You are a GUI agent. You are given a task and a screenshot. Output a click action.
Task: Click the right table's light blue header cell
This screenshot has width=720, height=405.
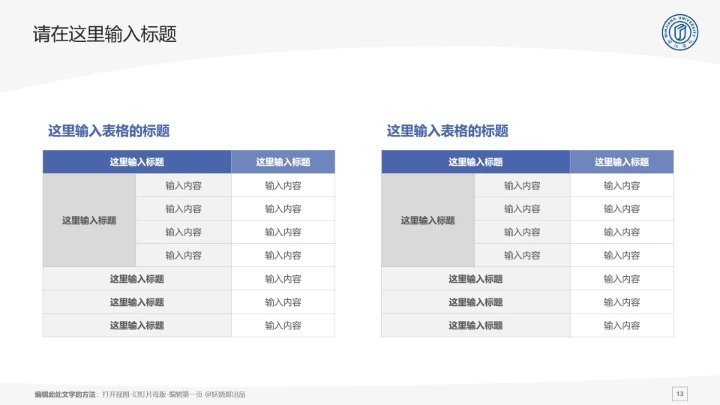pos(622,162)
